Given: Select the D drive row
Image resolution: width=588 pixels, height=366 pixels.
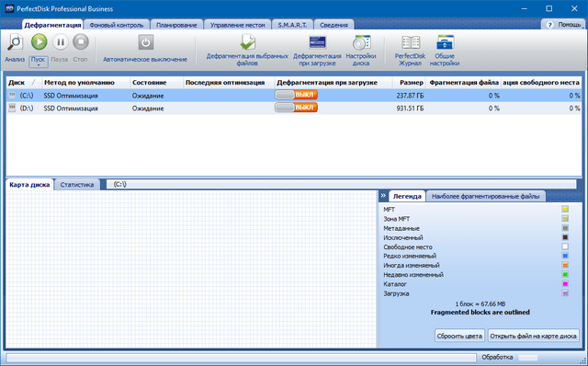Looking at the screenshot, I should pyautogui.click(x=294, y=109).
